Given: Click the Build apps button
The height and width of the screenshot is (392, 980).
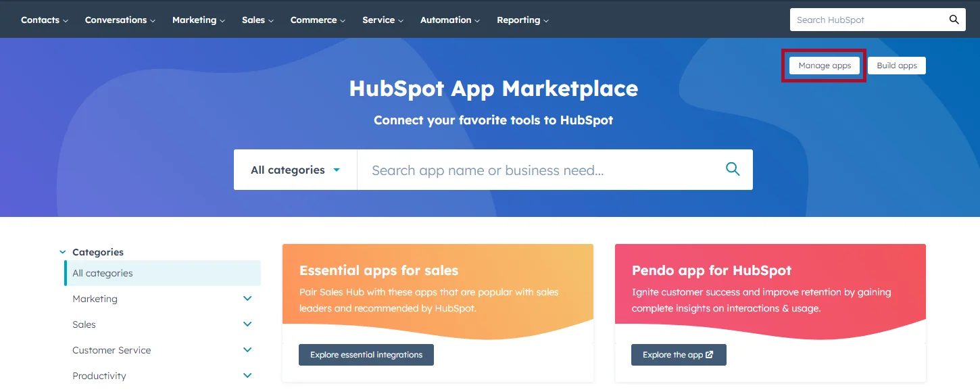Looking at the screenshot, I should tap(897, 66).
